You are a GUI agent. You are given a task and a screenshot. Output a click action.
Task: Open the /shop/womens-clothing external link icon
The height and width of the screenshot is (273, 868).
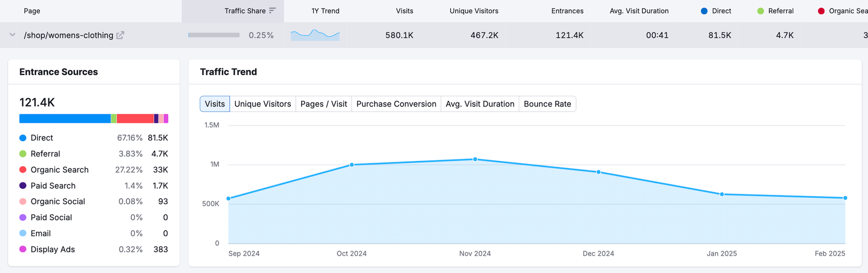(120, 35)
